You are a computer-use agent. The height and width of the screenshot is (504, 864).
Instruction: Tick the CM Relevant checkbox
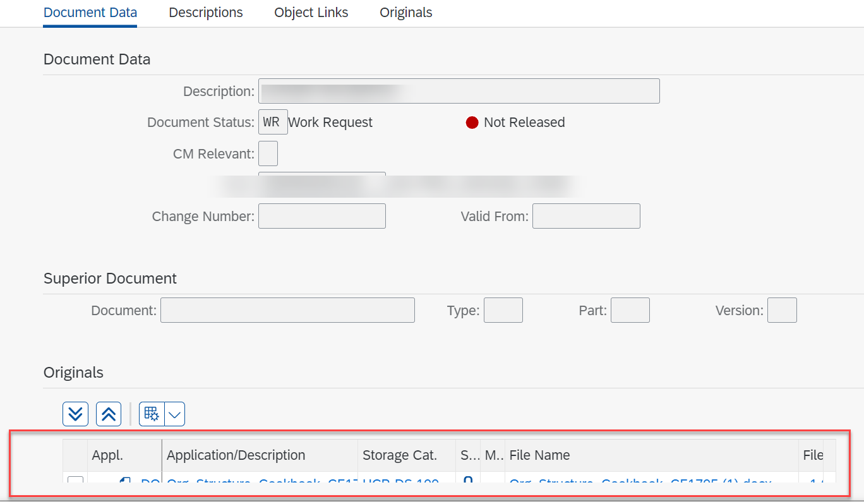tap(268, 153)
